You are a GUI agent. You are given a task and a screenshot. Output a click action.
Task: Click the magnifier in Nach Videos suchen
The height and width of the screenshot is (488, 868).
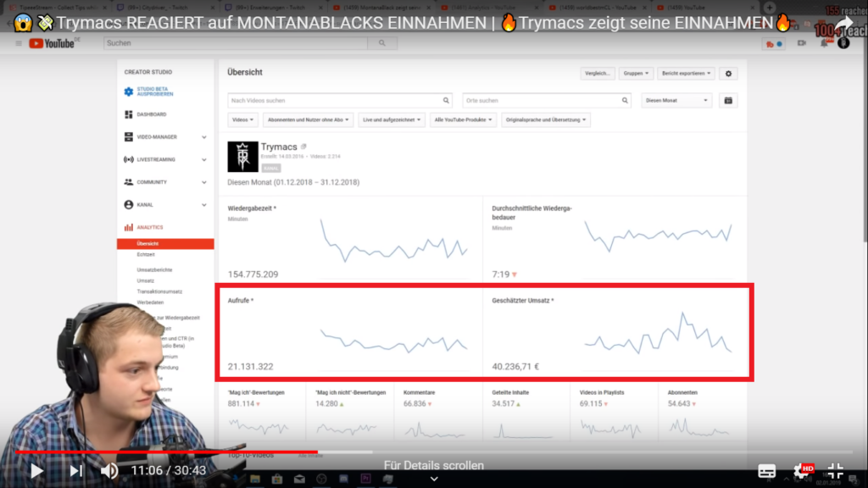point(446,101)
